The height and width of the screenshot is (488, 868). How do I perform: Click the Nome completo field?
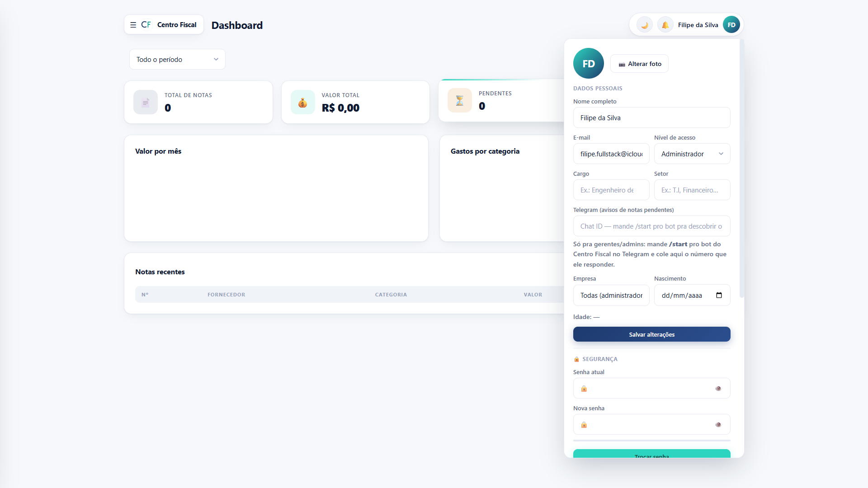(651, 117)
